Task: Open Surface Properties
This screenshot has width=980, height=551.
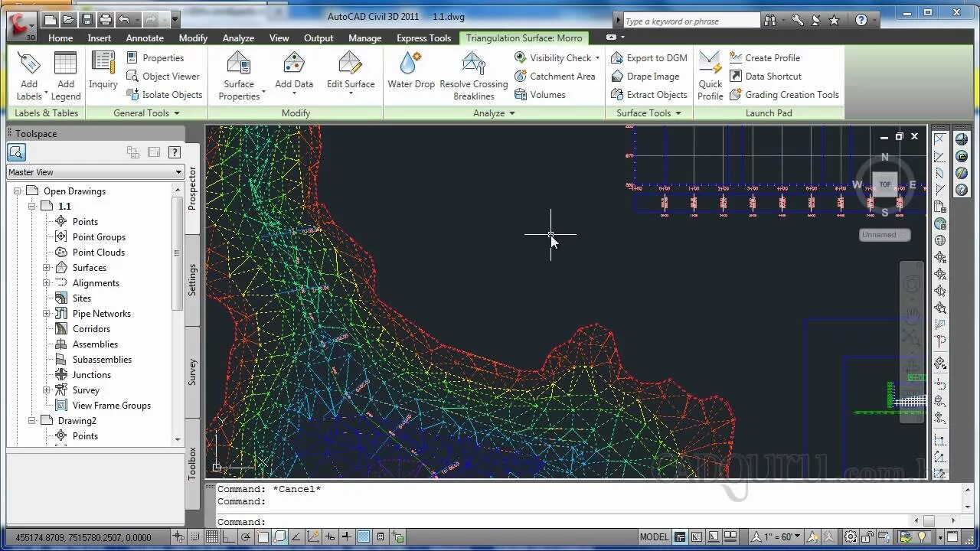Action: click(x=239, y=76)
